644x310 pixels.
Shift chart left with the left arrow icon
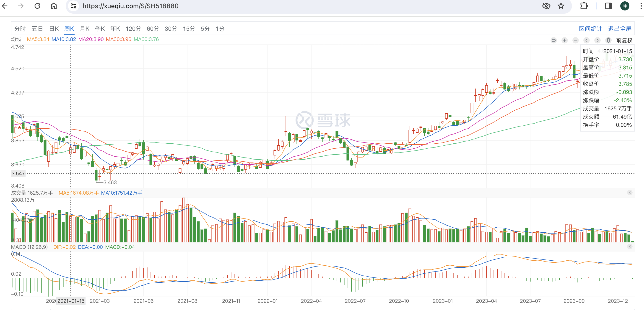point(587,40)
